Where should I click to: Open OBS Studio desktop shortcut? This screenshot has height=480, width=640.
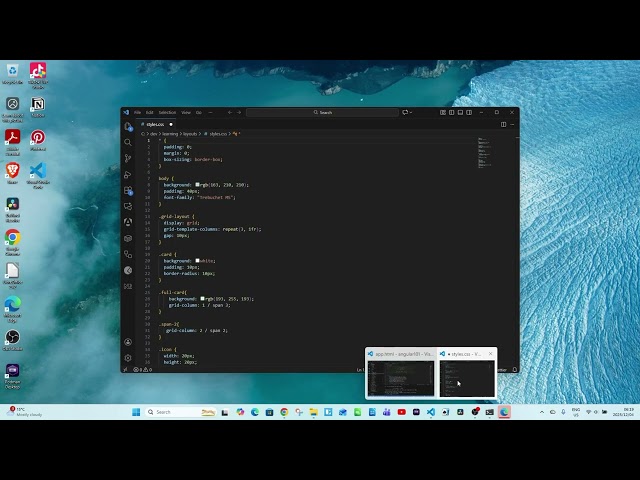(13, 340)
